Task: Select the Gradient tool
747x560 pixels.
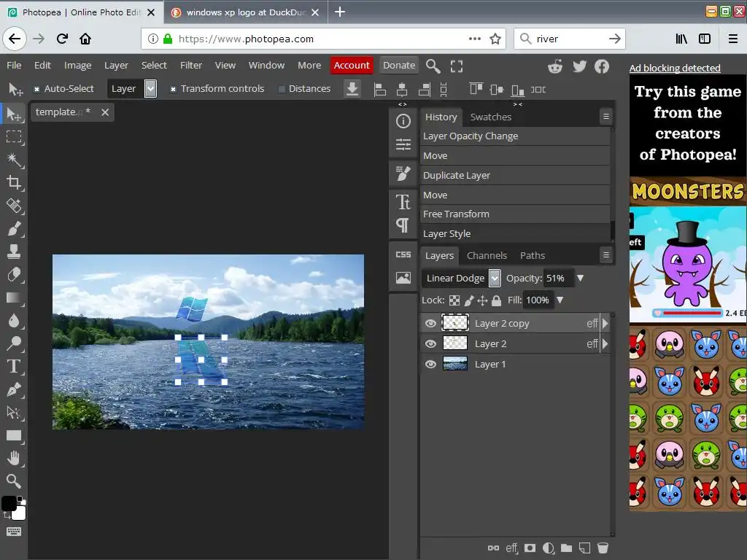Action: point(14,297)
